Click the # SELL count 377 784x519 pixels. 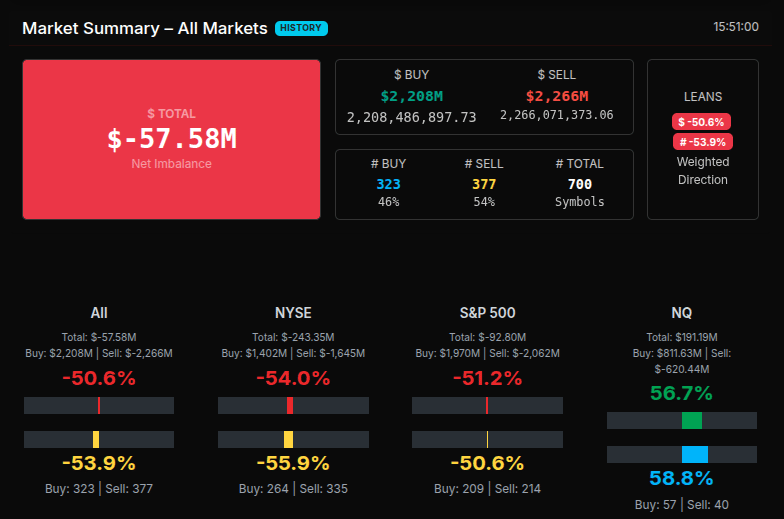point(483,184)
